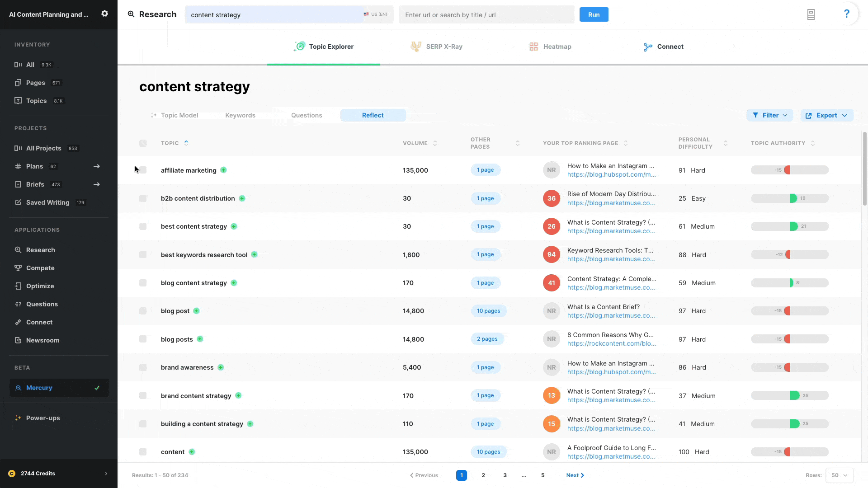Expand the Export dropdown menu
This screenshot has width=868, height=488.
pos(826,115)
